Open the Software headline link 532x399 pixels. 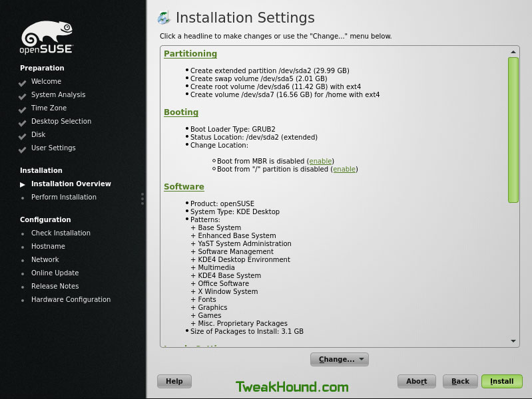(x=184, y=187)
